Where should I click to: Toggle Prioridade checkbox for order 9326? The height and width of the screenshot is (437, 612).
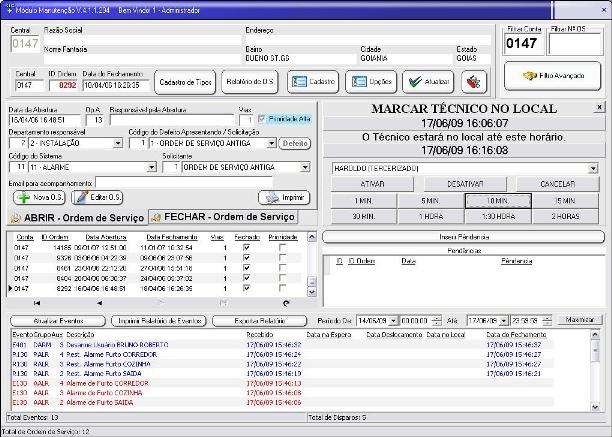(x=283, y=258)
